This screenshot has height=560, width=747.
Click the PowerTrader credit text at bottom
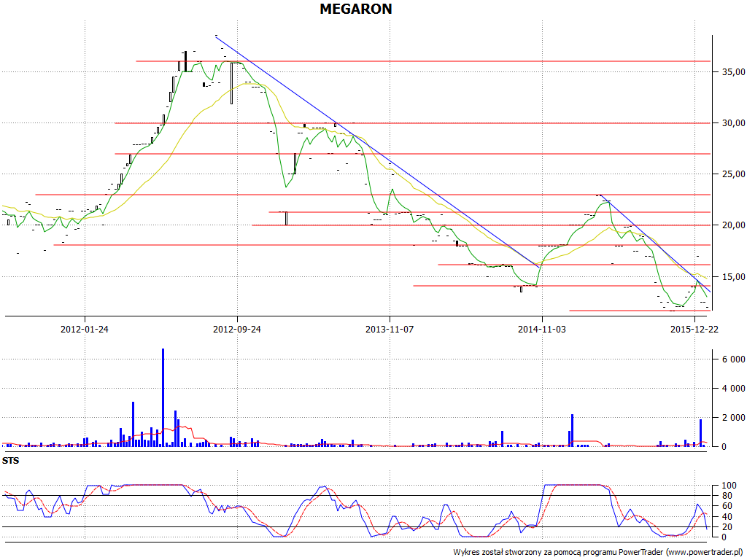598,553
